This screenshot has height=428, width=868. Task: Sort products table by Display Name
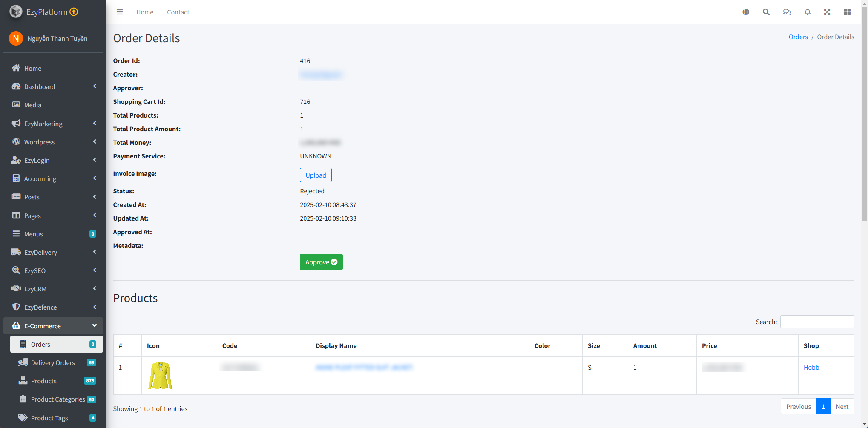[x=420, y=345]
